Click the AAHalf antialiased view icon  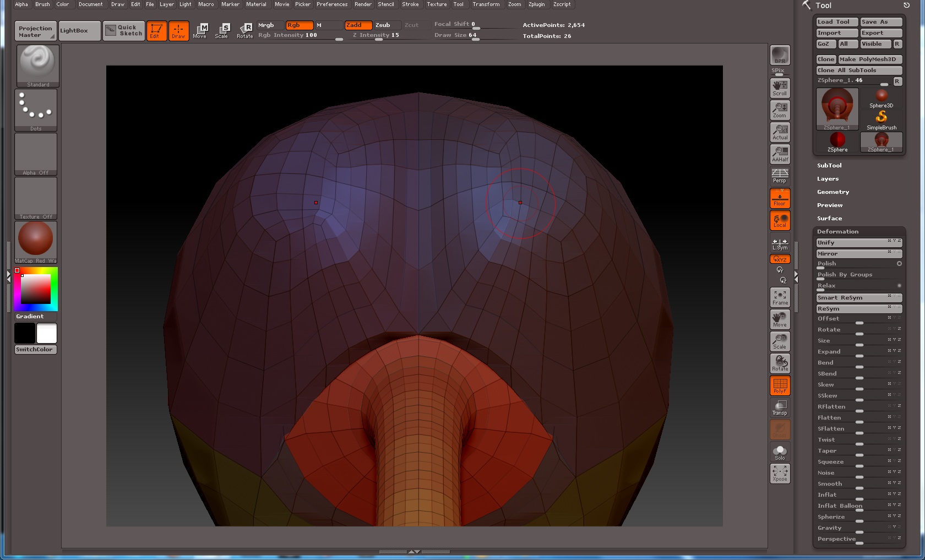coord(780,154)
